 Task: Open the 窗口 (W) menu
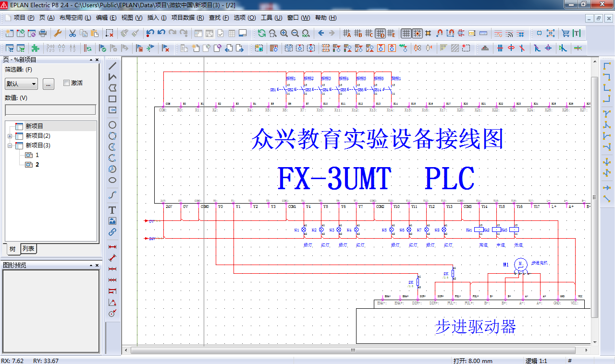point(298,18)
